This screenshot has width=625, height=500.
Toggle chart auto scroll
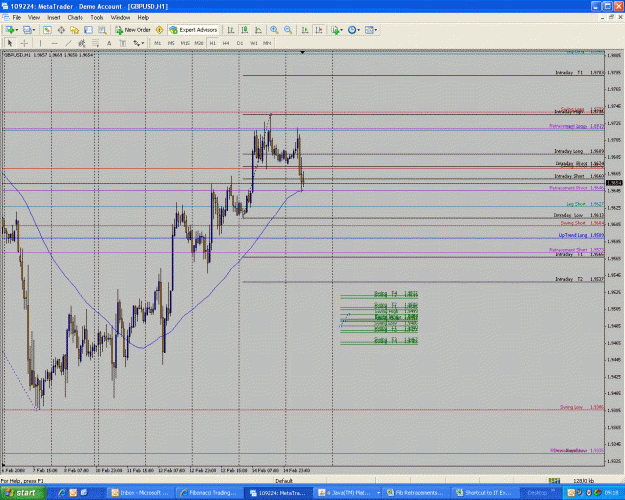[305, 30]
